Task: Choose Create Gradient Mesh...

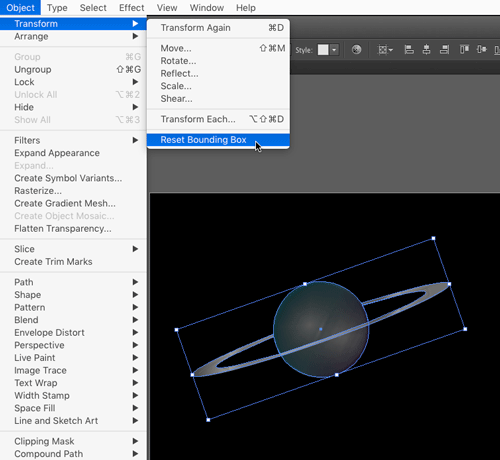Action: pyautogui.click(x=73, y=203)
